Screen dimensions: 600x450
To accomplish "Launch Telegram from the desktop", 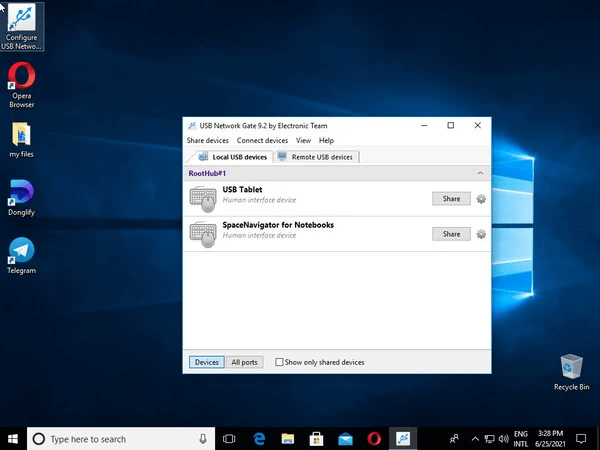I will [x=22, y=250].
